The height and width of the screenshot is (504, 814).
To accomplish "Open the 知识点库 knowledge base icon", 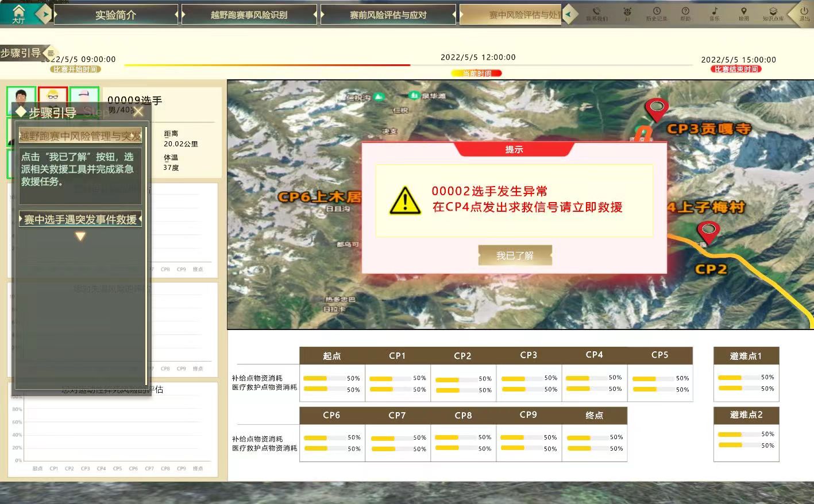I will click(x=773, y=13).
